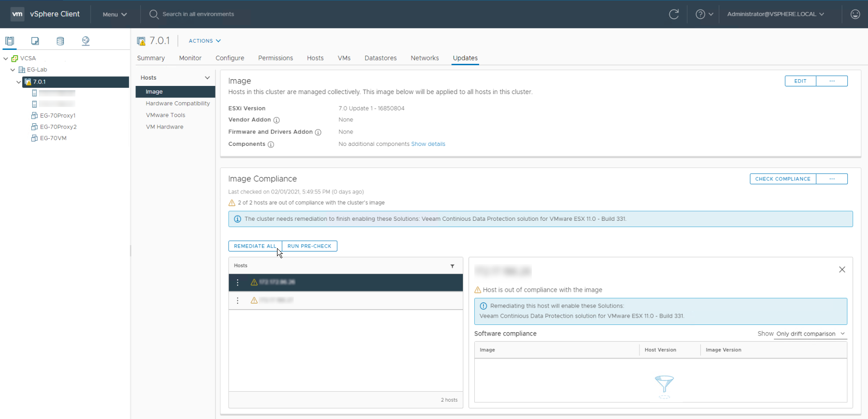Switch to the Networks tab
868x419 pixels.
(424, 58)
